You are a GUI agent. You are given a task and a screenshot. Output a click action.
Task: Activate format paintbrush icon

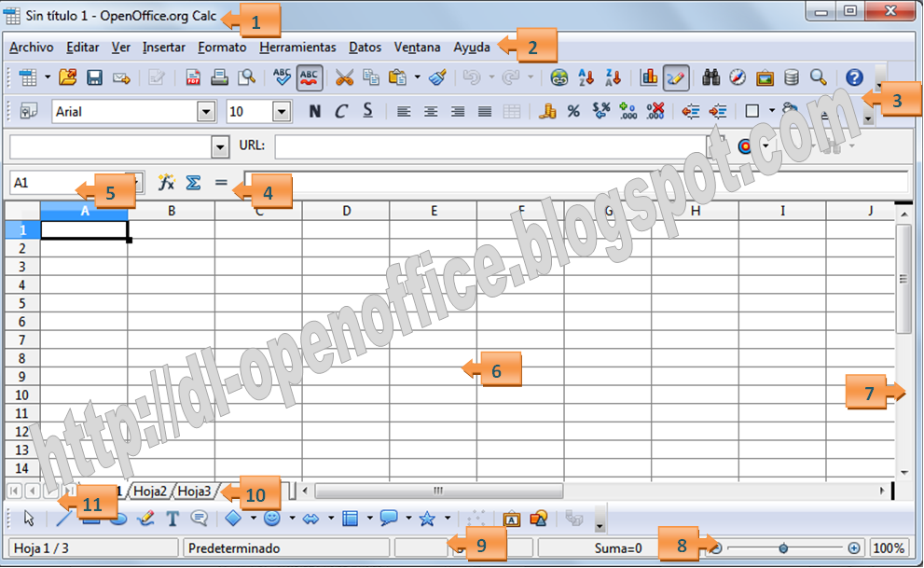pyautogui.click(x=437, y=77)
